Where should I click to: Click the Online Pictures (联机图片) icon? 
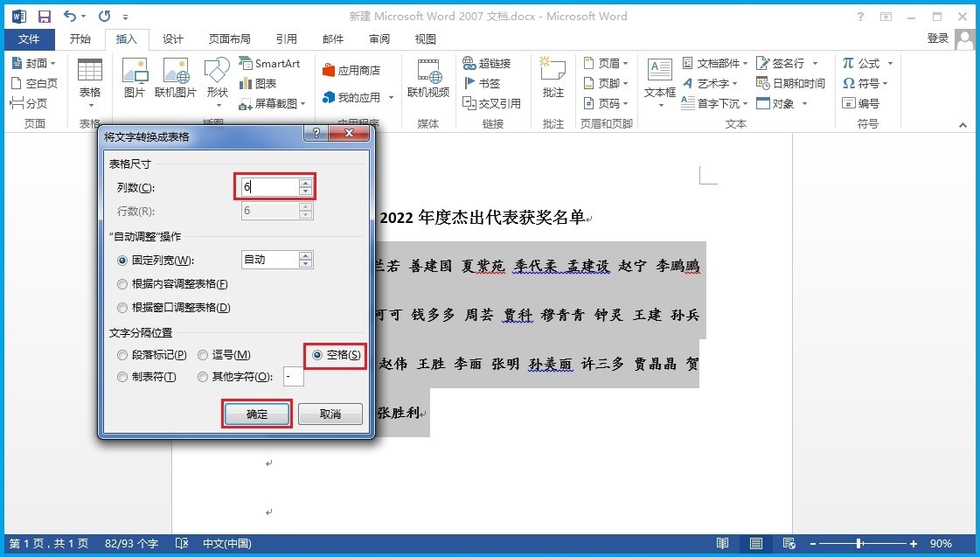(x=176, y=78)
